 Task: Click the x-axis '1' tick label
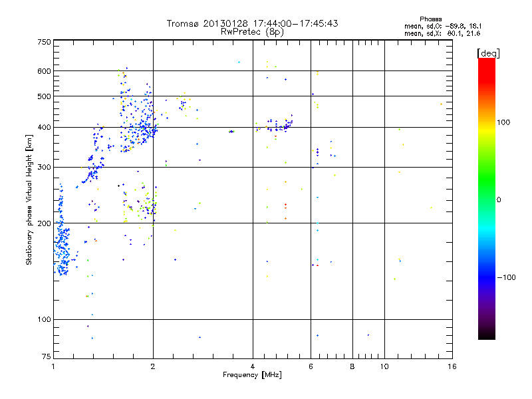(x=53, y=366)
